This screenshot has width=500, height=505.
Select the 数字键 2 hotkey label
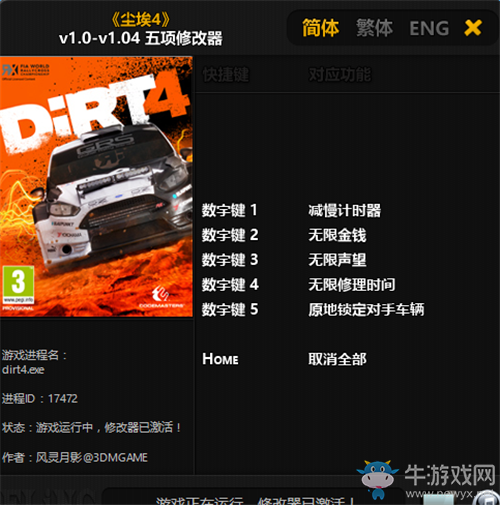(230, 235)
